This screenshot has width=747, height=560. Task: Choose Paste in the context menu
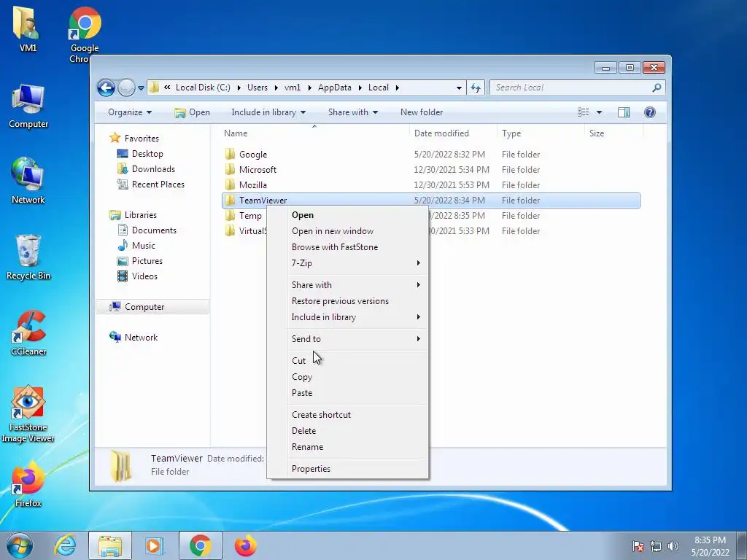click(x=348, y=393)
